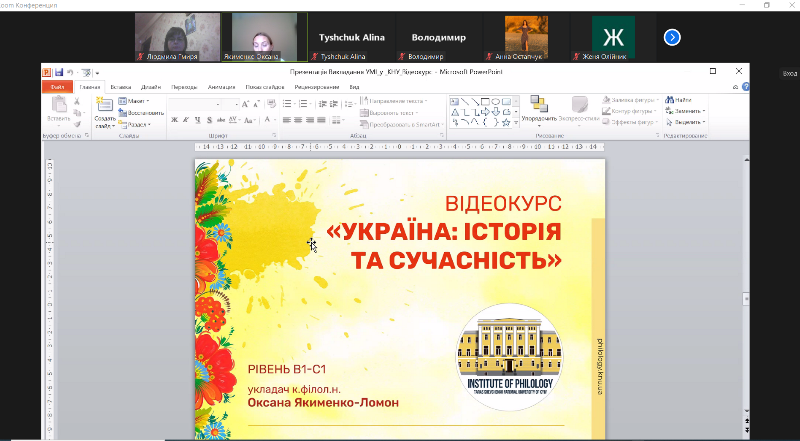Click the Упорядочить arrange icon
Image resolution: width=800 pixels, height=441 pixels.
coord(538,108)
